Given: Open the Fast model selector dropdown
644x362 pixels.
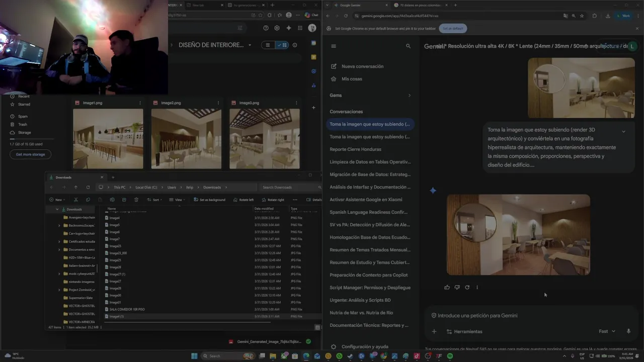Looking at the screenshot, I should click(x=607, y=331).
